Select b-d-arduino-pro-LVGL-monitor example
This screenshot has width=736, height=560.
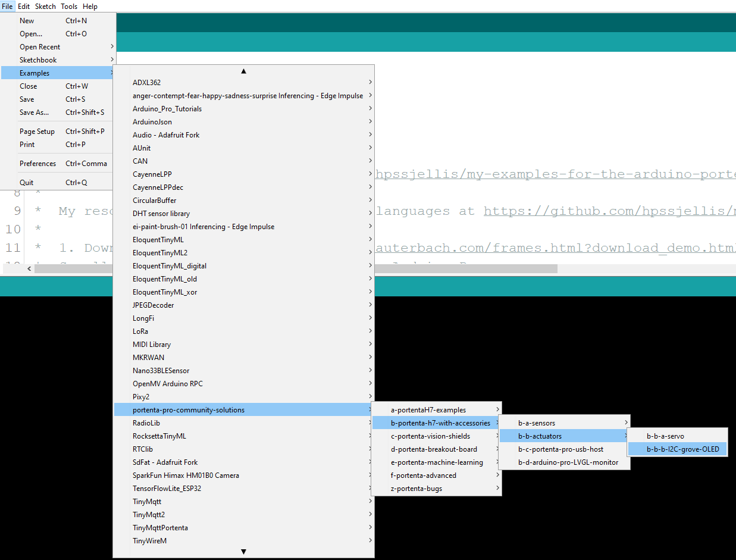click(564, 462)
